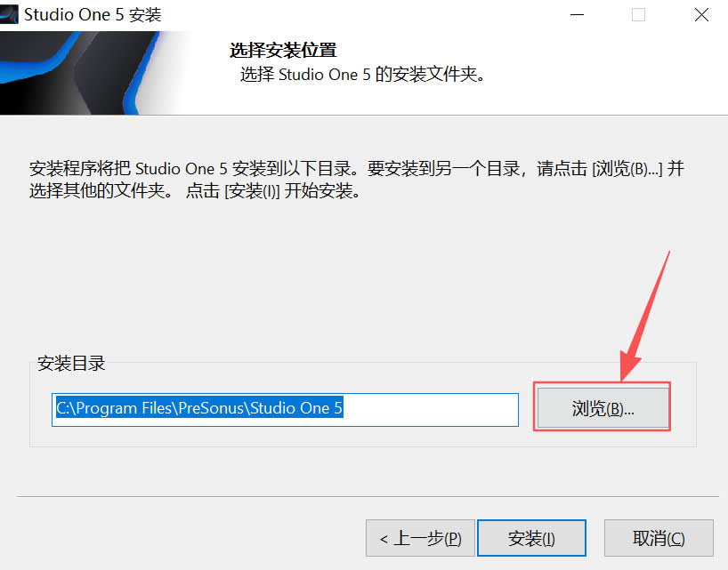Close the installer with the X icon

(701, 15)
